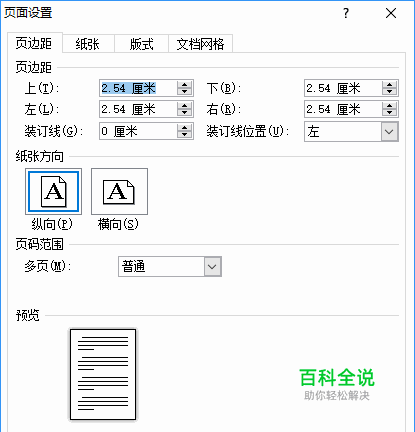Close the 页面设置 dialog
Image resolution: width=415 pixels, height=432 pixels.
pos(391,13)
